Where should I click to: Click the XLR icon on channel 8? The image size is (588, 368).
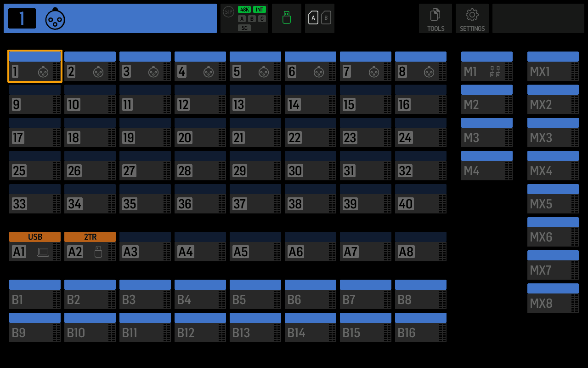[x=429, y=72]
